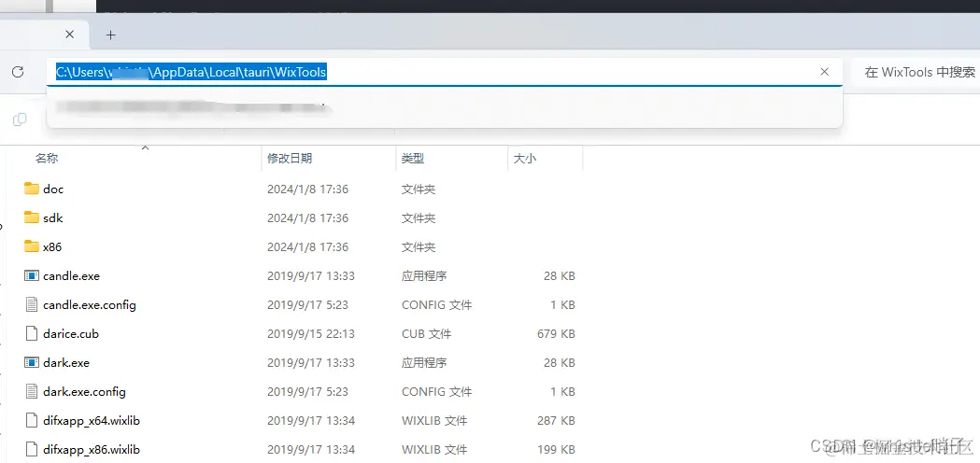Click the difxapp_x86.wixlib file icon

[x=31, y=449]
